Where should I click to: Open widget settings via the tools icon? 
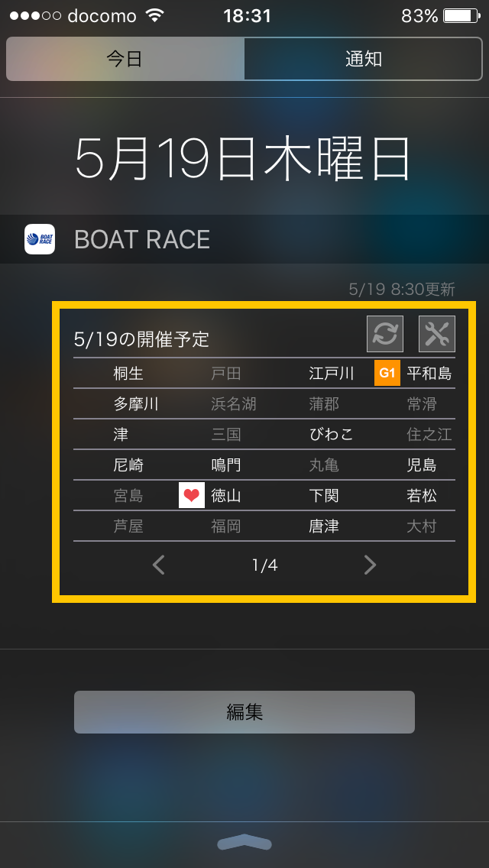437,334
